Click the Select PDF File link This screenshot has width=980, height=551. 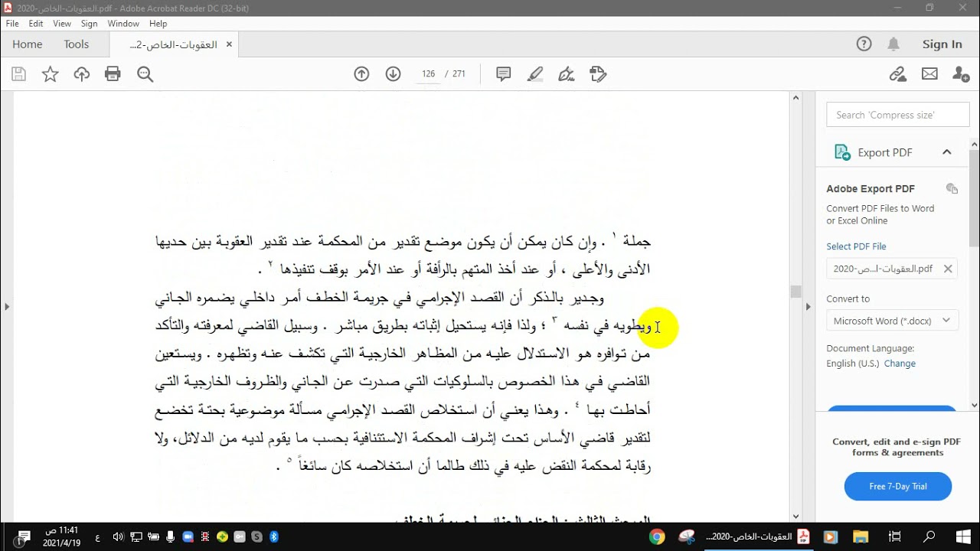[856, 246]
